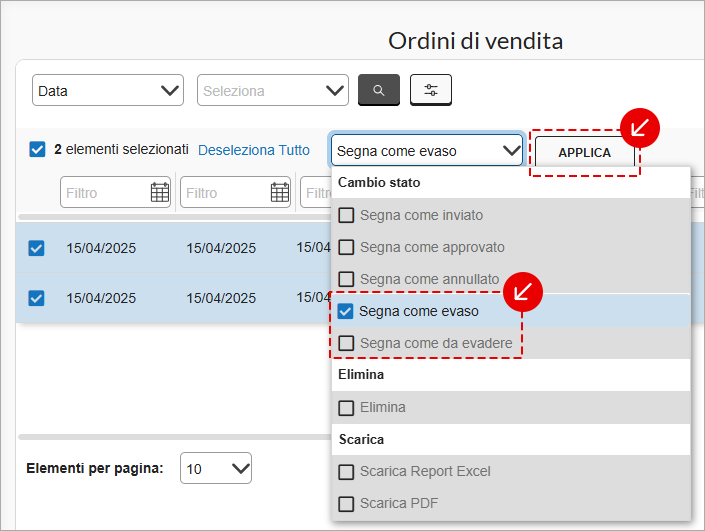This screenshot has width=705, height=531.
Task: Tick the 'Segna come approvato' checkbox
Action: pyautogui.click(x=346, y=247)
